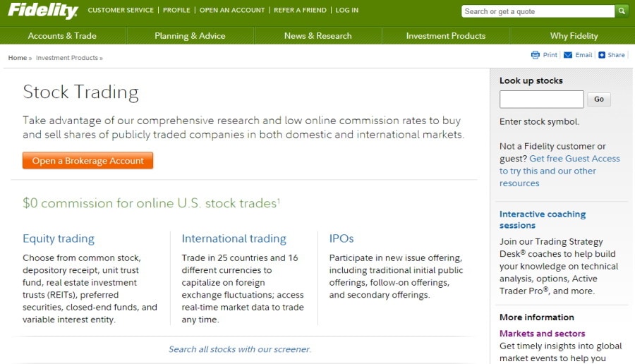
Task: Click the Print printer icon
Action: pyautogui.click(x=536, y=55)
